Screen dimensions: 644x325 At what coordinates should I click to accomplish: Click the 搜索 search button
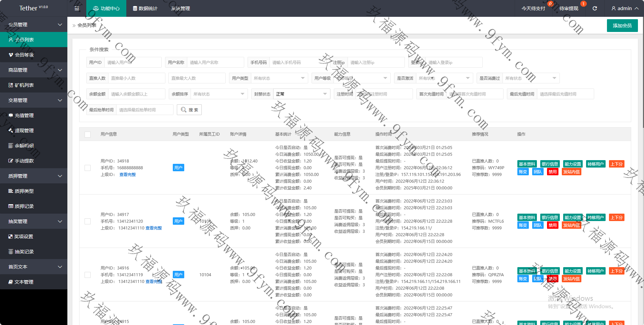(x=189, y=110)
